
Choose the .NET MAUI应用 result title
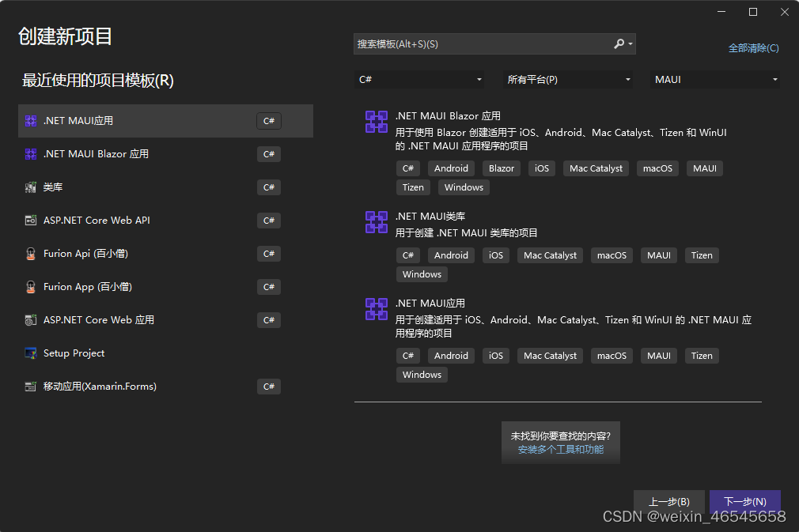pos(430,304)
